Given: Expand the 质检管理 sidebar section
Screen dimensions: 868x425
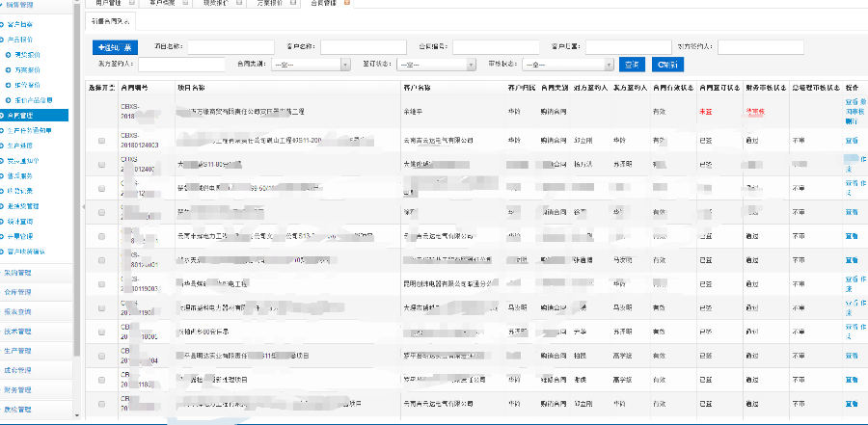Looking at the screenshot, I should tap(37, 410).
